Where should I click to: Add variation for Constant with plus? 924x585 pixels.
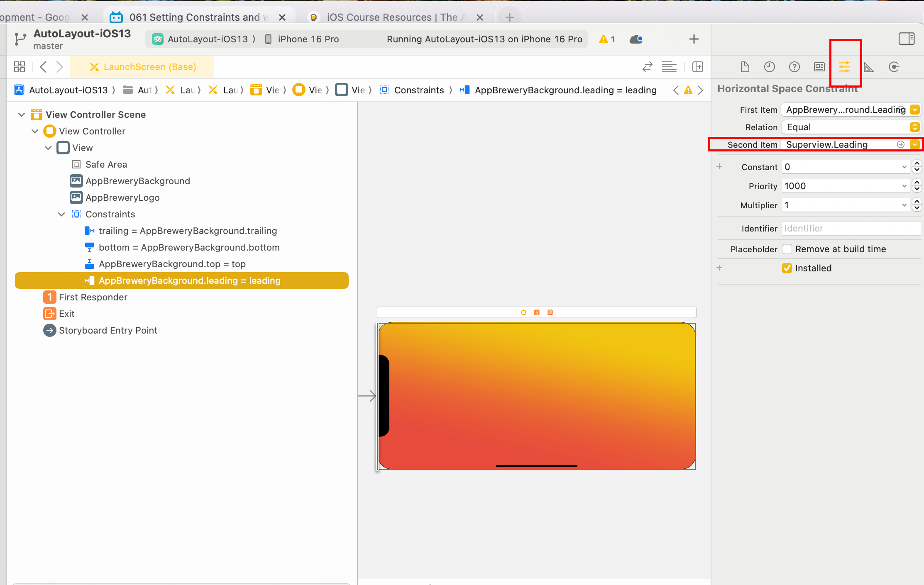[x=719, y=167]
